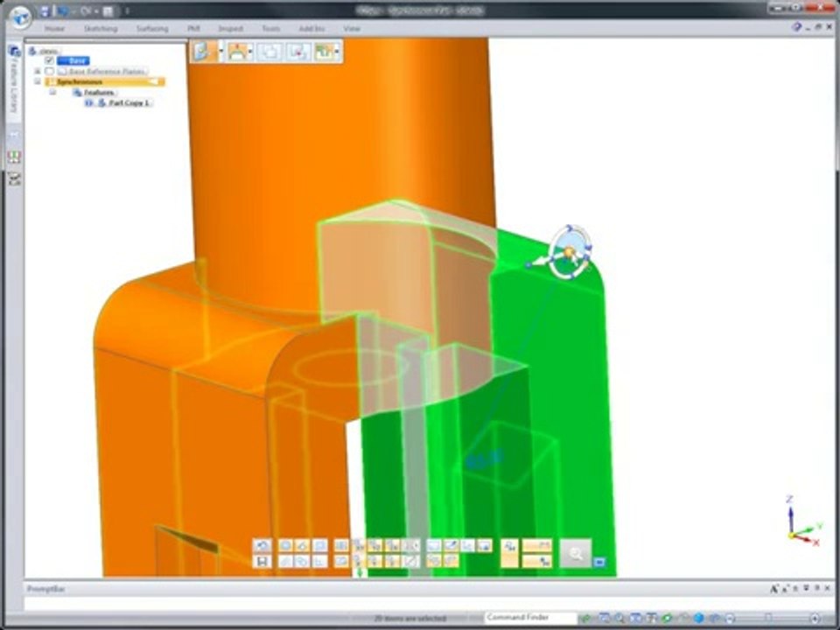Open the Inspect ribbon tab

[230, 28]
